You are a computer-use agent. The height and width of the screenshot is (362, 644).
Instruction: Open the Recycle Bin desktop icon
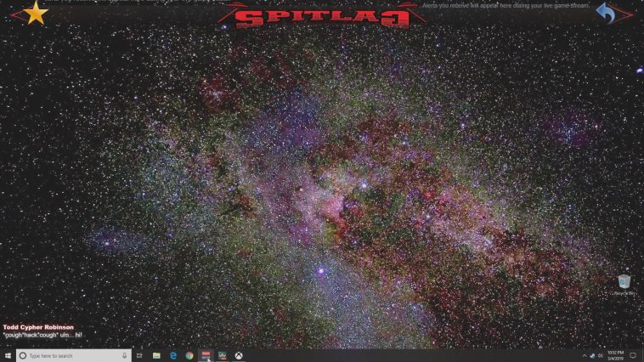(624, 283)
